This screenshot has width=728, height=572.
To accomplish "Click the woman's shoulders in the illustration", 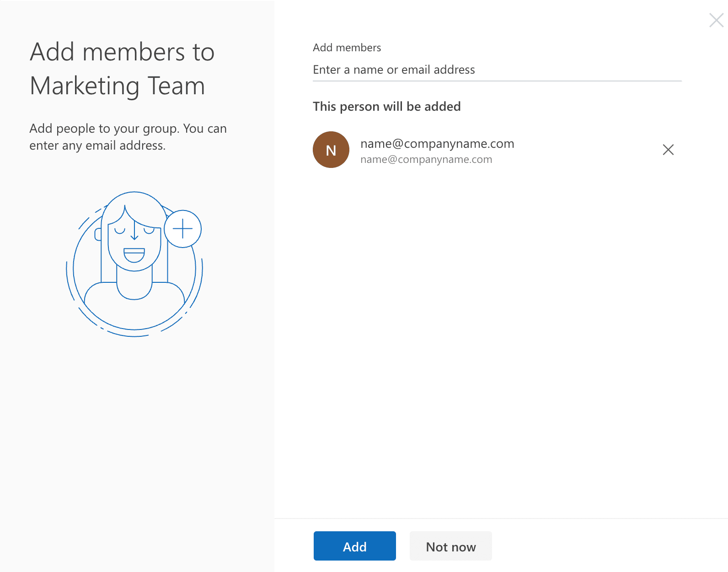I will 134,307.
